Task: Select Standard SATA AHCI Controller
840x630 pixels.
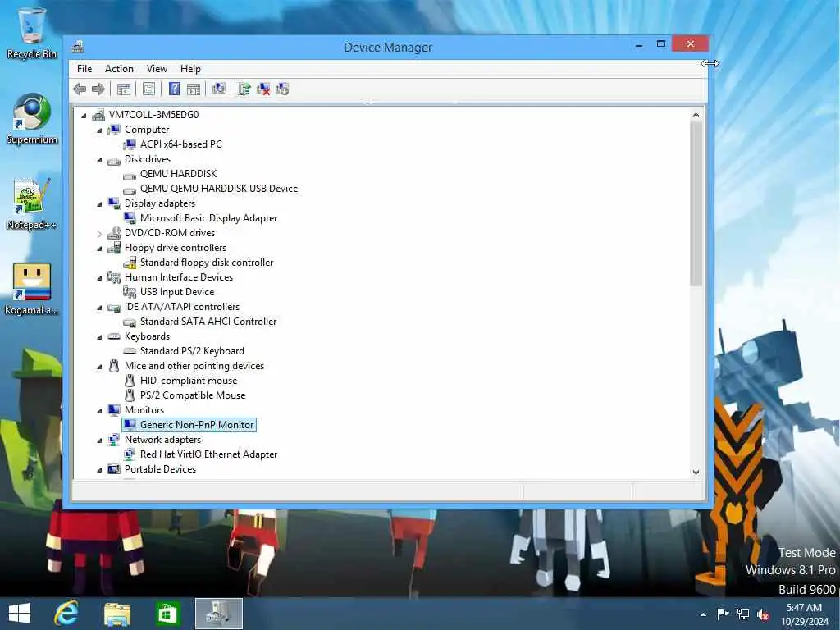Action: [x=208, y=322]
